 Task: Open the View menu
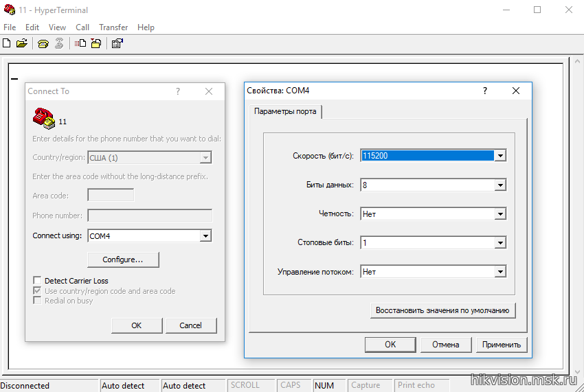(x=57, y=27)
